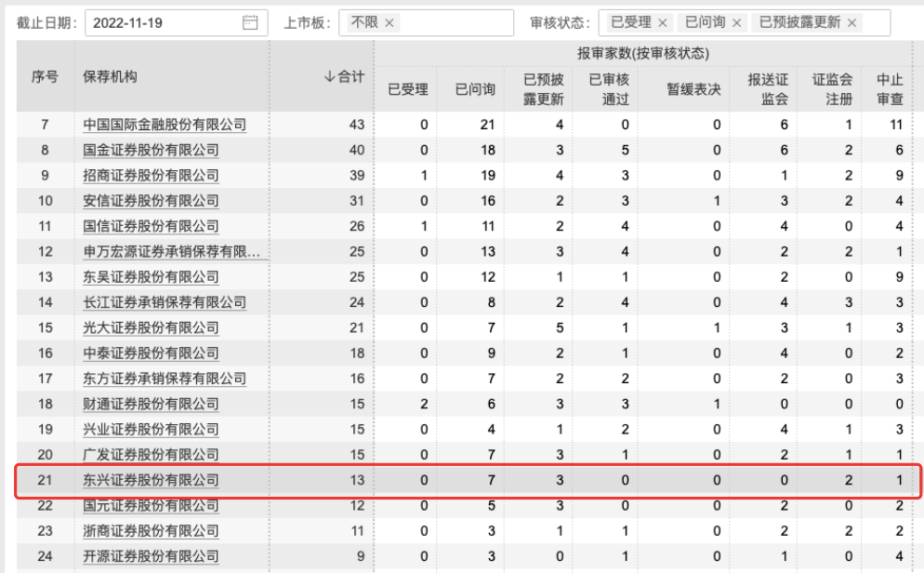
Task: Remove the 不限 tag from 上市板
Action: (x=389, y=23)
